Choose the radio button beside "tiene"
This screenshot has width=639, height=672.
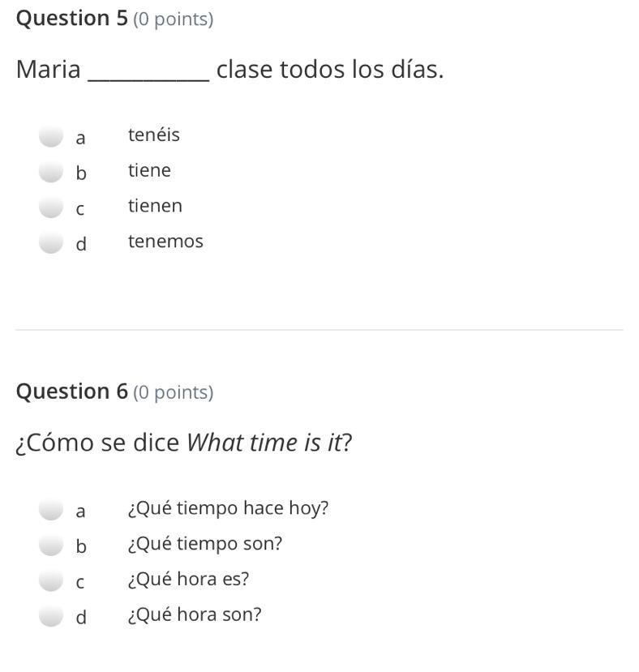(x=51, y=171)
